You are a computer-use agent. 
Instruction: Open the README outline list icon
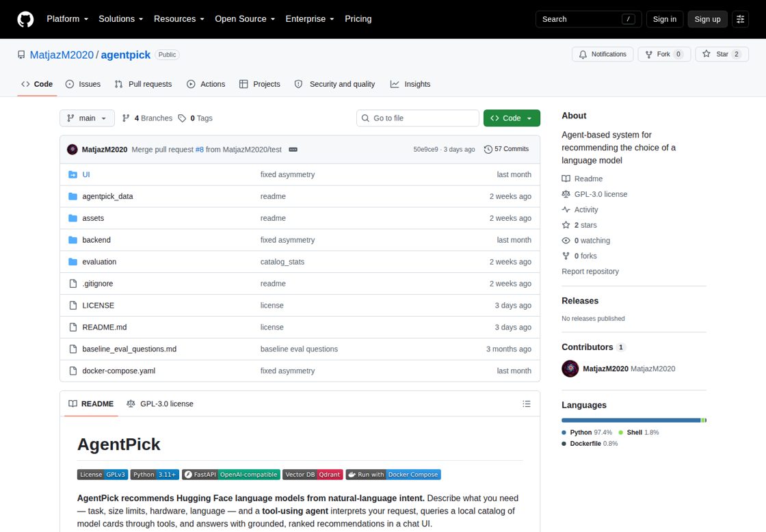click(x=526, y=404)
